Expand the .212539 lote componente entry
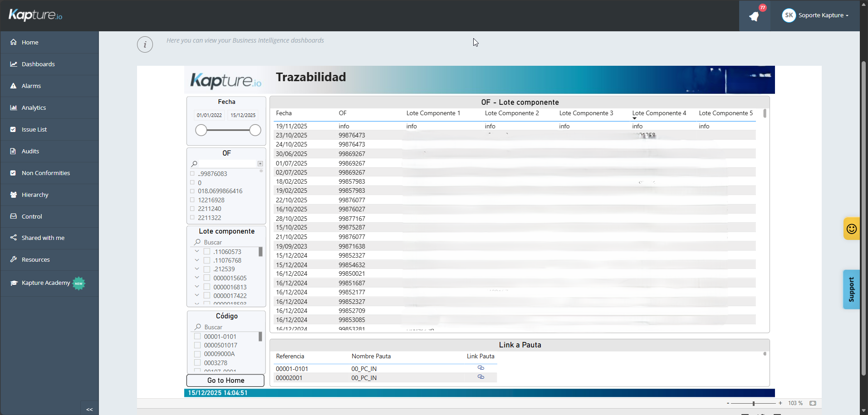This screenshot has width=868, height=415. click(196, 269)
